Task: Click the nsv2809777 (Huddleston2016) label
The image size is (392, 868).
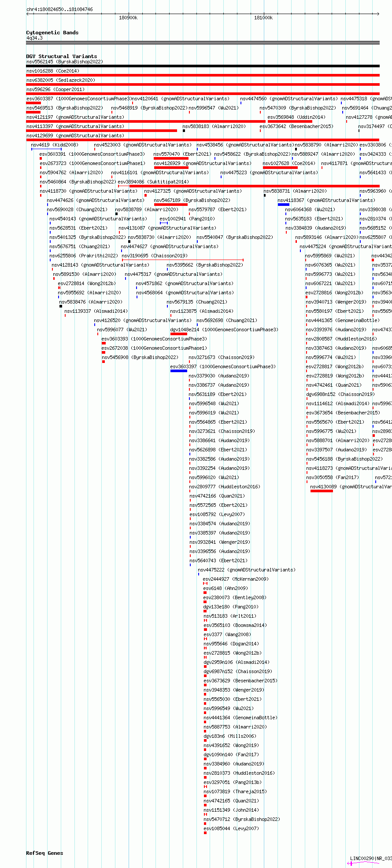Action: click(x=225, y=487)
